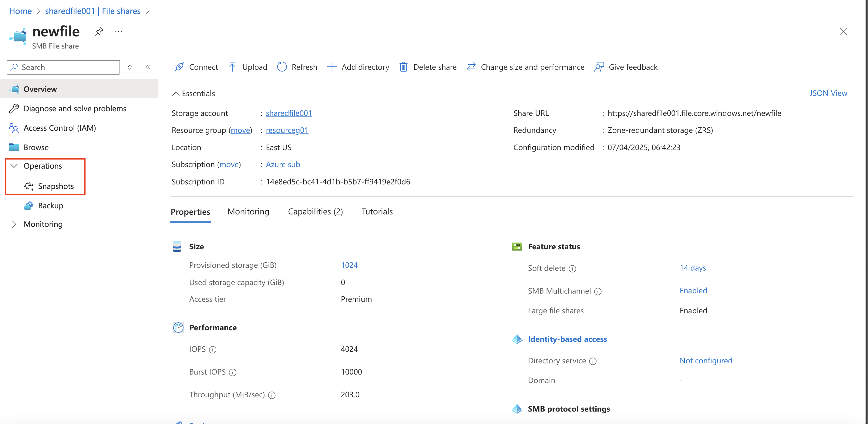Switch to the Capabilities (2) tab
This screenshot has height=424, width=868.
pos(315,211)
